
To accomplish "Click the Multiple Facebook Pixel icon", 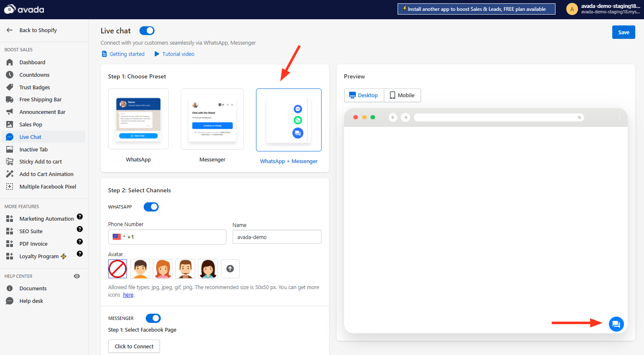I will coord(10,186).
